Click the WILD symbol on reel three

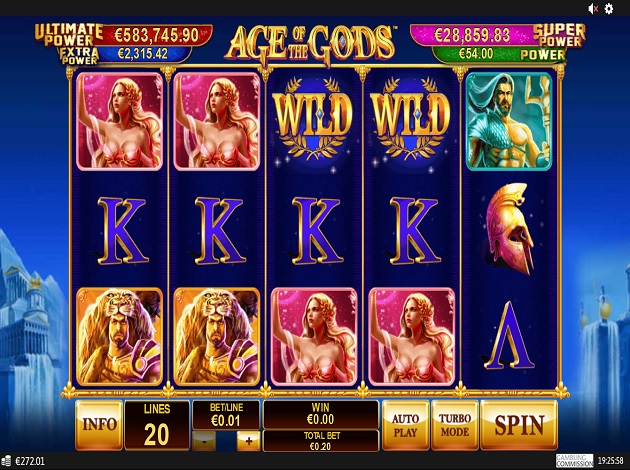point(314,120)
